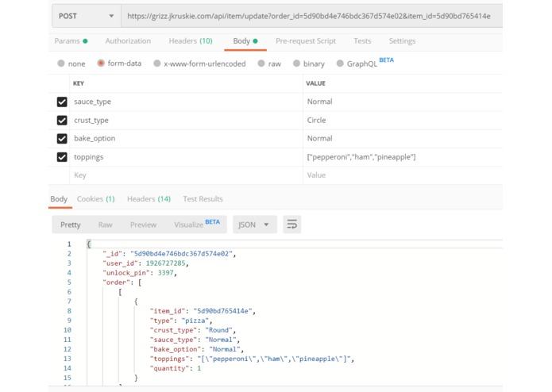Open the Settings tab
Image resolution: width=552 pixels, height=392 pixels.
[x=402, y=41]
